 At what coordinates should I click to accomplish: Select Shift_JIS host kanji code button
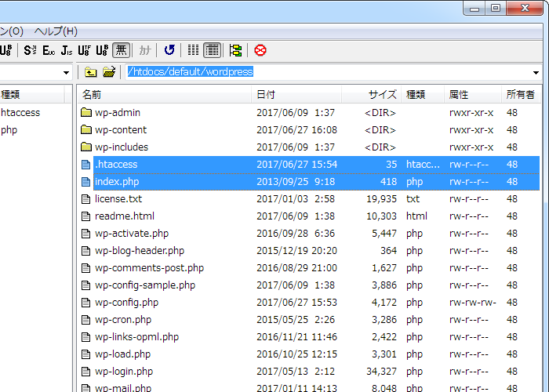tap(30, 50)
